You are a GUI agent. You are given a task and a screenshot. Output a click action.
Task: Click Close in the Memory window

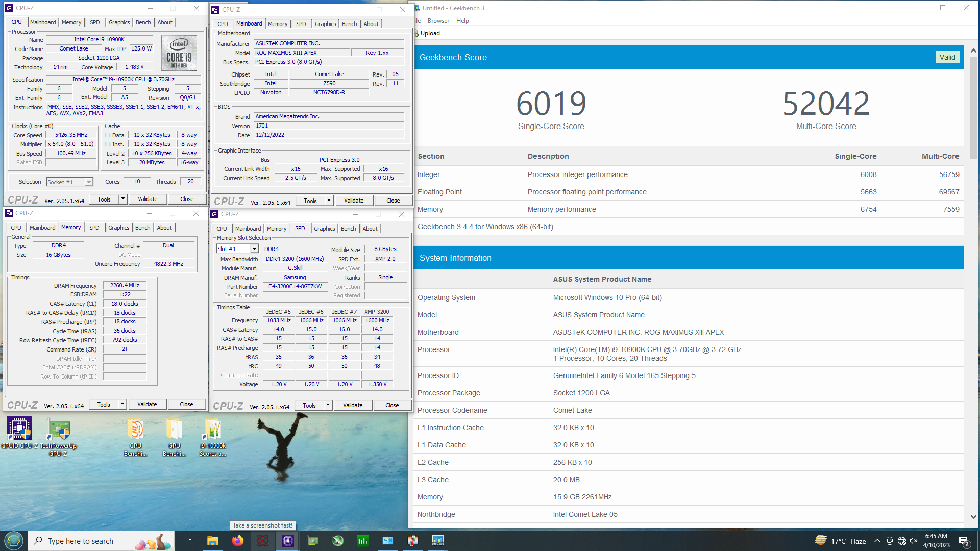pyautogui.click(x=186, y=404)
